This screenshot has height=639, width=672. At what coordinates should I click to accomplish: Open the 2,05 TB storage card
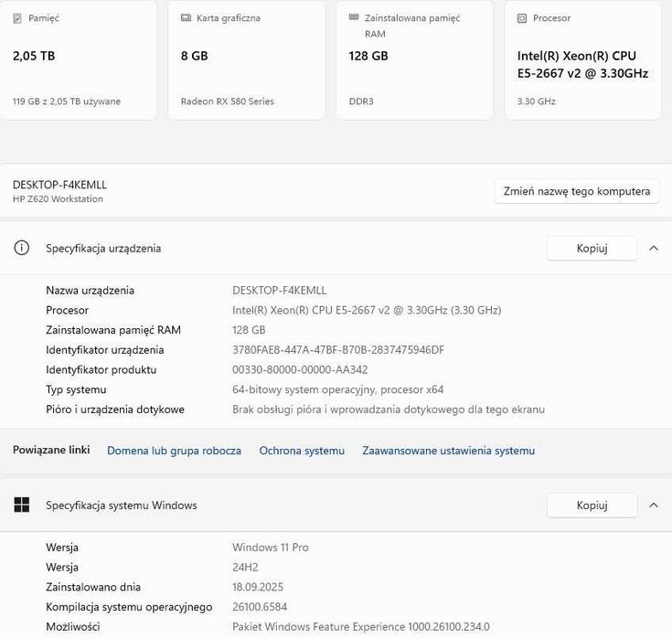point(79,60)
